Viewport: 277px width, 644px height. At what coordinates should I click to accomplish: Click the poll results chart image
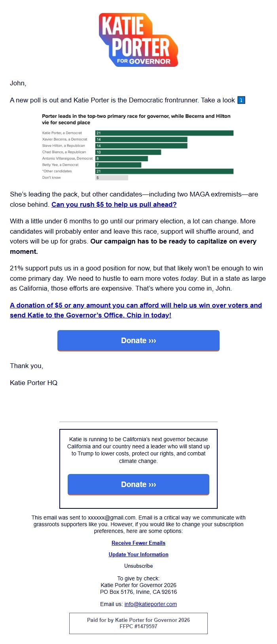pos(138,146)
